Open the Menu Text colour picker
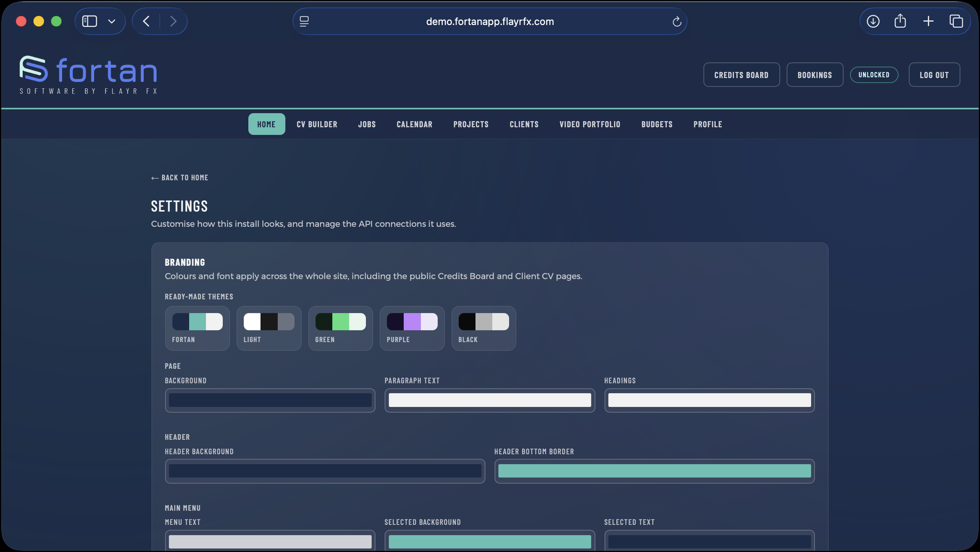 point(270,541)
